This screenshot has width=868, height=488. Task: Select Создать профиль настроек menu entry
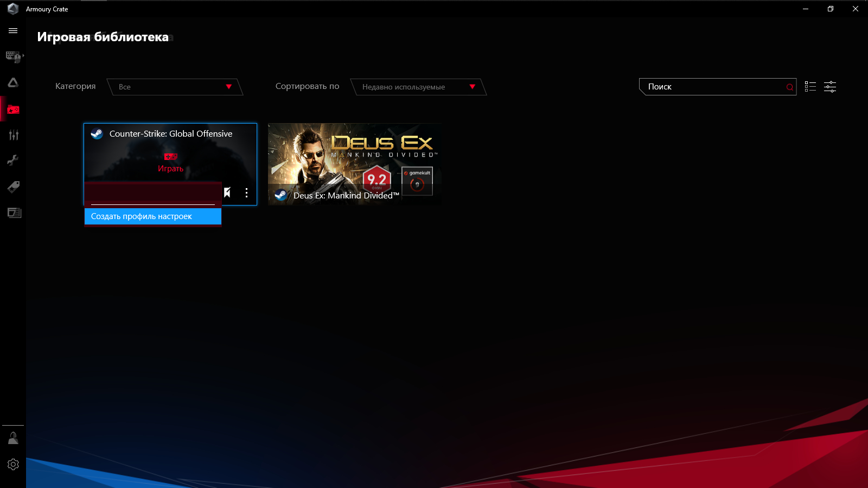(x=153, y=216)
